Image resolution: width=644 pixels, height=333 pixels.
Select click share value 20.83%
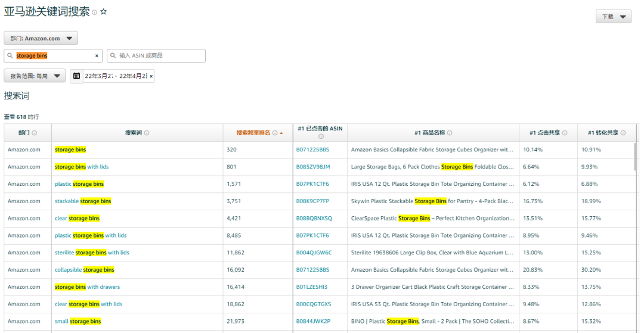[x=532, y=270]
